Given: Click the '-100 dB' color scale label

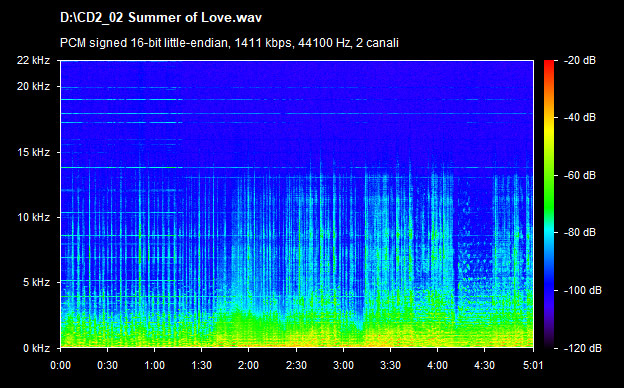Looking at the screenshot, I should (x=583, y=291).
